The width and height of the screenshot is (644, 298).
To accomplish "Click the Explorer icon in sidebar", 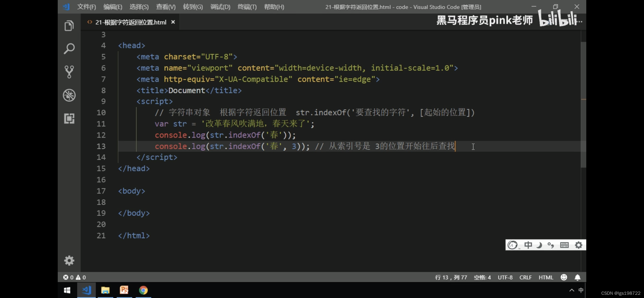I will [69, 25].
